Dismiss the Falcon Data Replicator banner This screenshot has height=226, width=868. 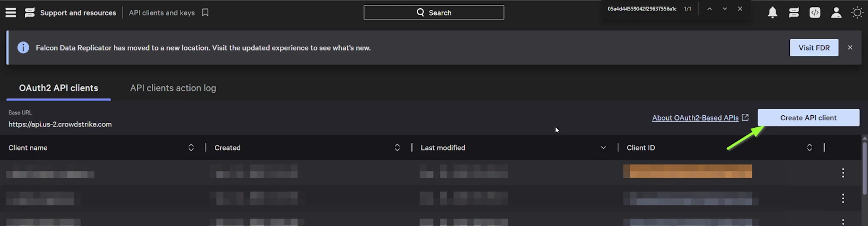coord(850,48)
